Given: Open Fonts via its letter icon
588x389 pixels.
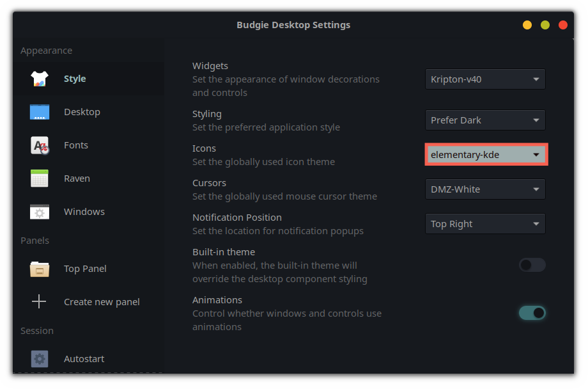Looking at the screenshot, I should (40, 145).
